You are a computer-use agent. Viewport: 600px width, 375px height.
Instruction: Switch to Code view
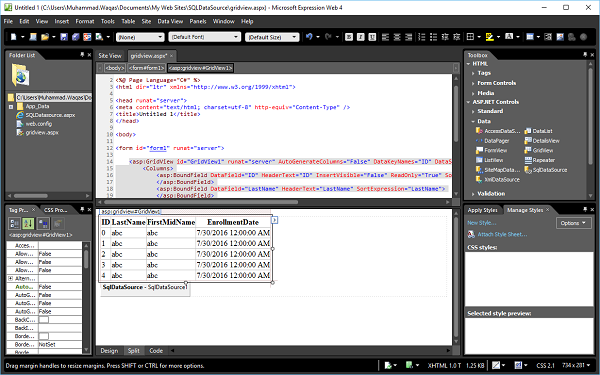(x=156, y=351)
